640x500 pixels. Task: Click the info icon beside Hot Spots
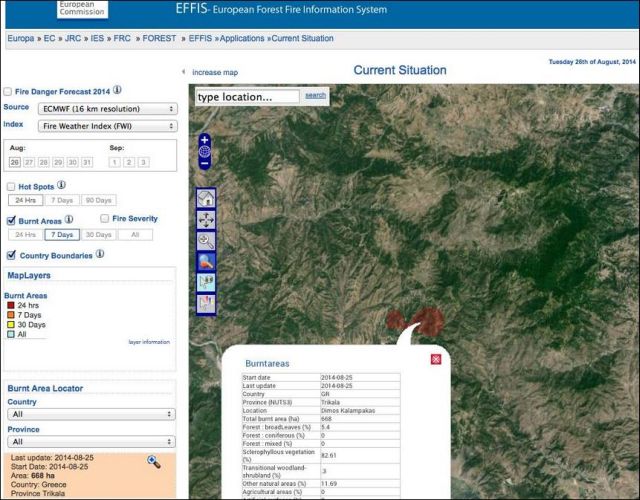coord(62,185)
